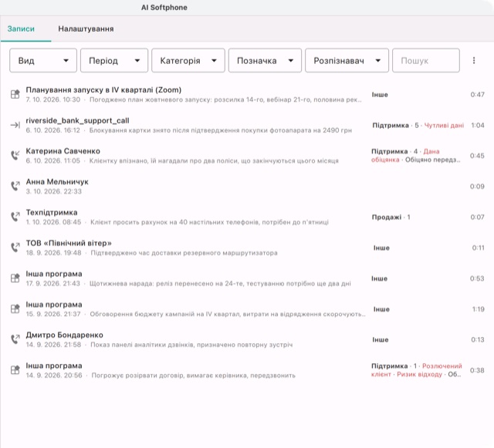This screenshot has width=494, height=448.
Task: Click summary Щотижнева нарада: реліз перенесено
Action: (220, 284)
